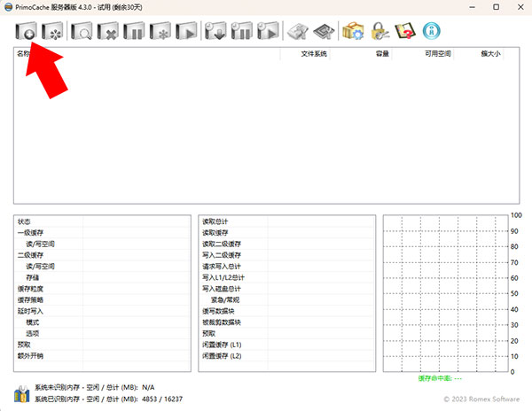Sort by the 容量 column header
Image resolution: width=532 pixels, height=411 pixels.
[x=361, y=53]
